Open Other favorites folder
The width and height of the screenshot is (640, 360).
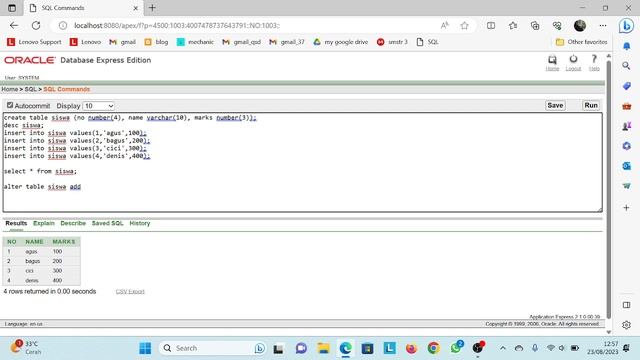point(582,42)
